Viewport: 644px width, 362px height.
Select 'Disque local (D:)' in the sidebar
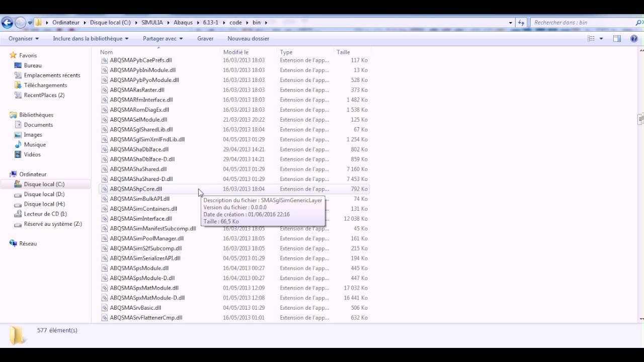click(44, 194)
